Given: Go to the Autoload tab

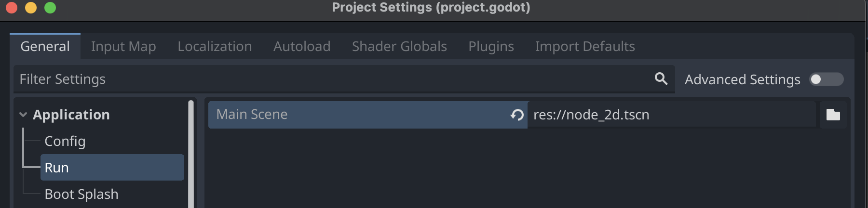Looking at the screenshot, I should coord(302,47).
